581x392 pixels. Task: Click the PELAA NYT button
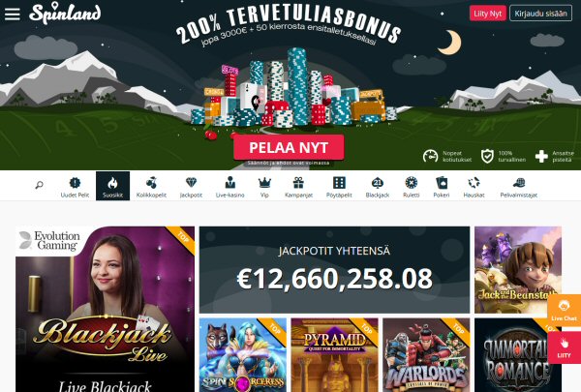click(x=289, y=147)
